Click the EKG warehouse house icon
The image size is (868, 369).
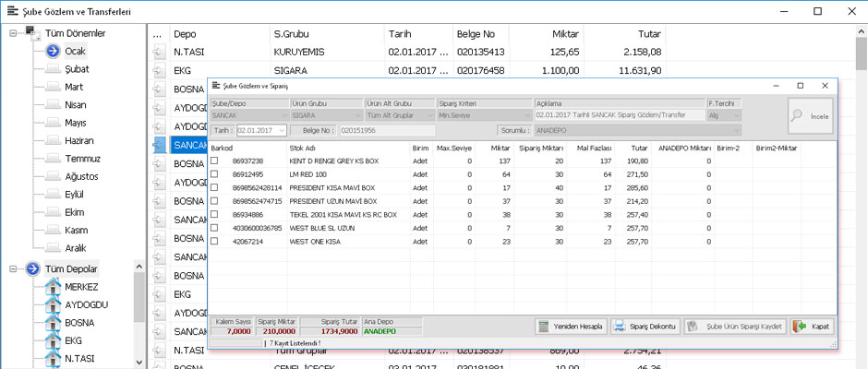point(53,340)
